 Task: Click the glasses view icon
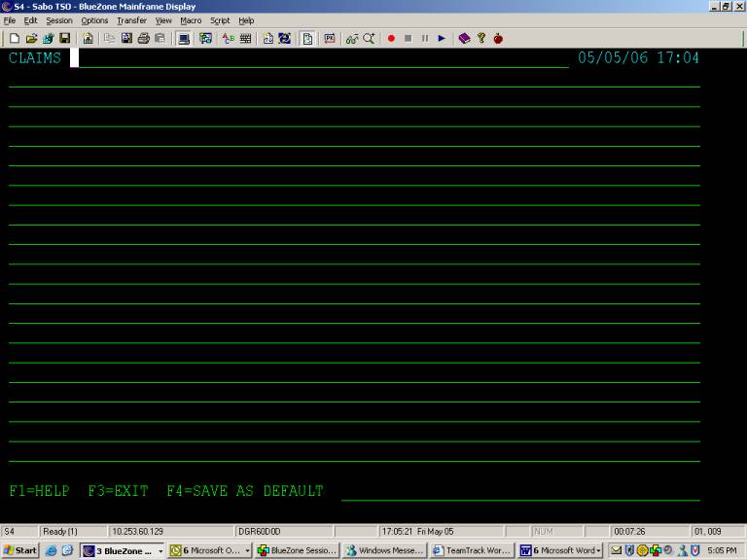352,39
